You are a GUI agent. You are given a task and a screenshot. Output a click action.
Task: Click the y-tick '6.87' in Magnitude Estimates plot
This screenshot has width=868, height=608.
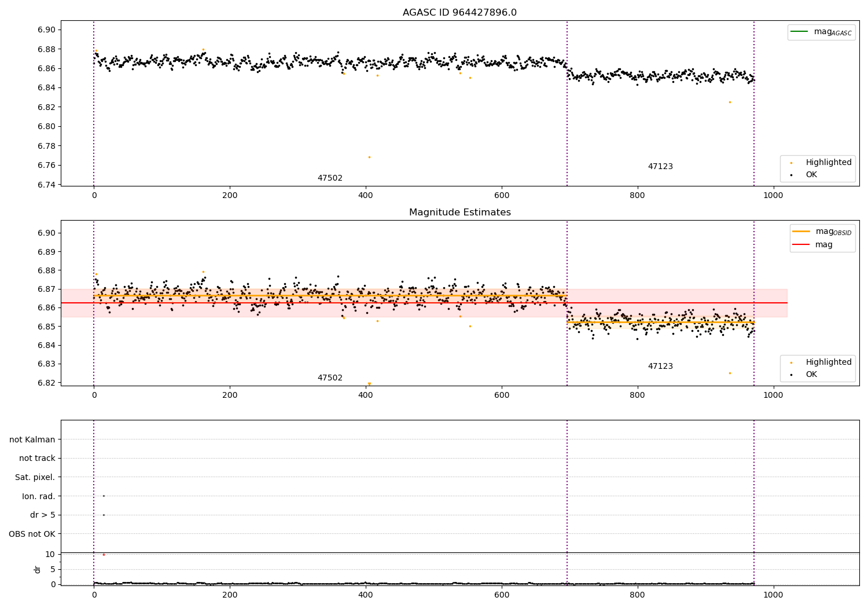[45, 289]
